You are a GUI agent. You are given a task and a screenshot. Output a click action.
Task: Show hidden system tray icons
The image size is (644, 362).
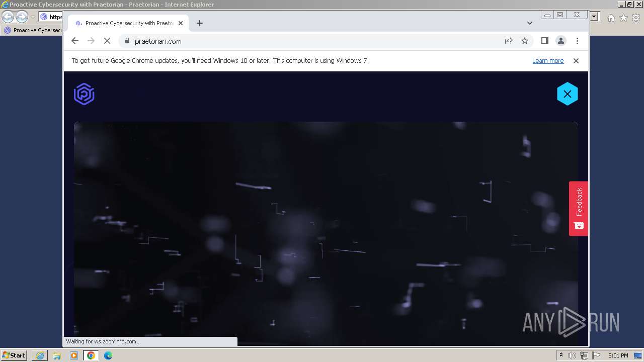[x=561, y=355]
